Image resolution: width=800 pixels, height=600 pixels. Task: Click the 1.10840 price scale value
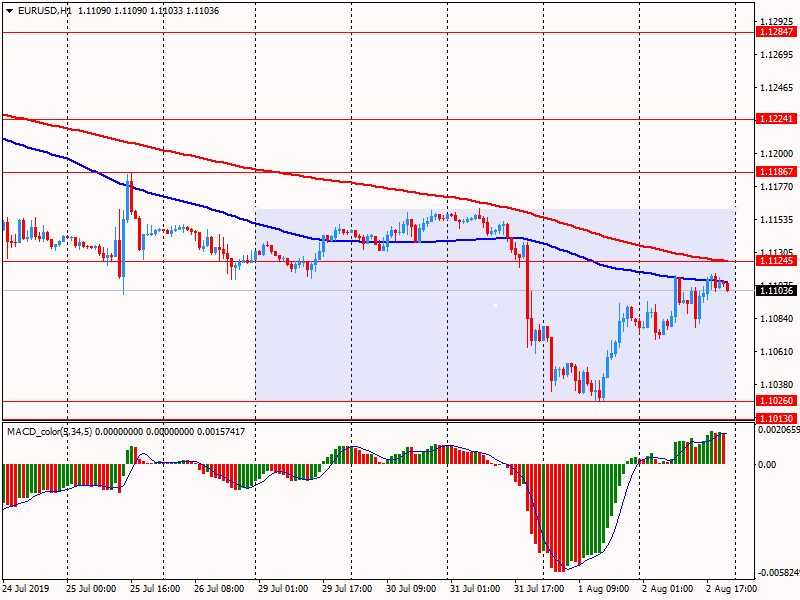(777, 319)
